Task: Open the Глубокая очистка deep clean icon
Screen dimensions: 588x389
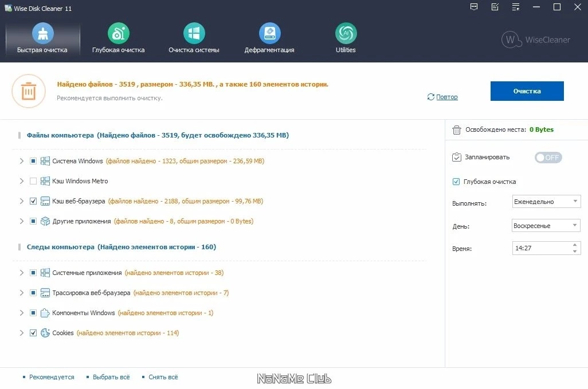Action: (x=119, y=34)
